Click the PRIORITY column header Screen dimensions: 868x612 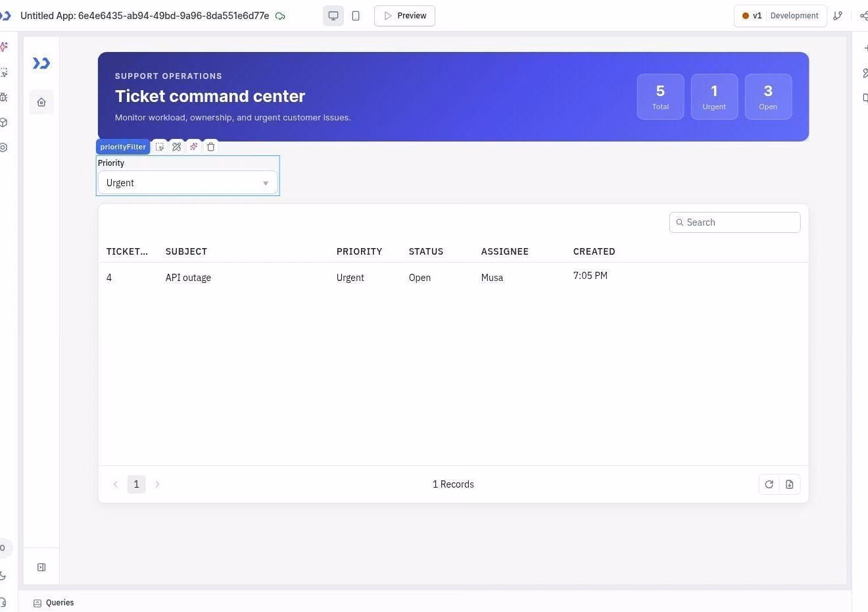pyautogui.click(x=359, y=251)
